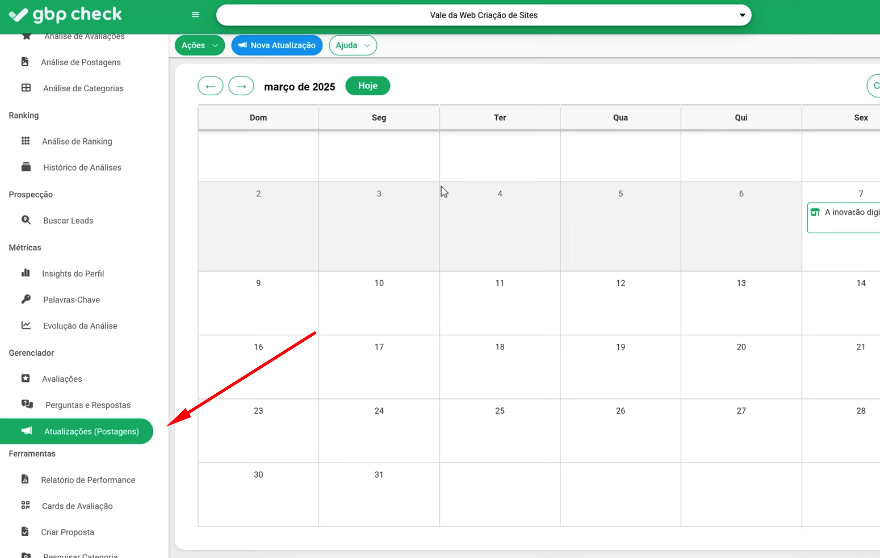Click the Dom column header
Viewport: 880px width, 558px height.
point(258,117)
